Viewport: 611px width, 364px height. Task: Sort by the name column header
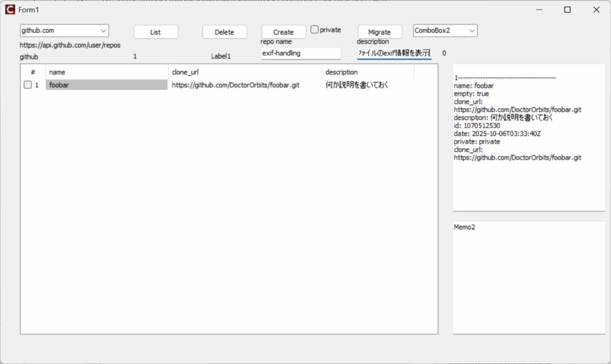(106, 72)
